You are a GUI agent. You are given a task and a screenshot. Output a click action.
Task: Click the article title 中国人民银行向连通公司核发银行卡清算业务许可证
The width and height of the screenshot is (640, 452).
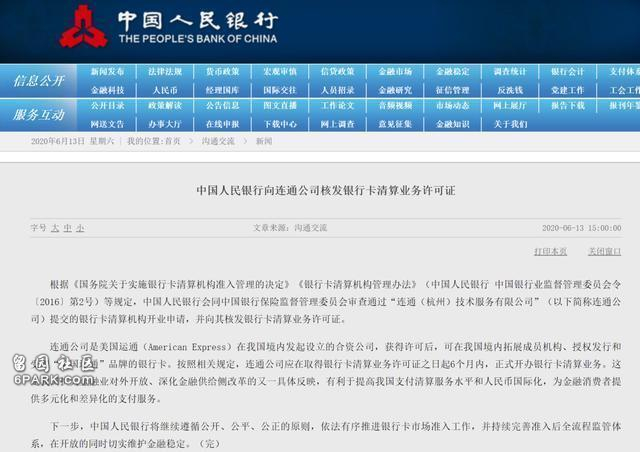tap(325, 191)
